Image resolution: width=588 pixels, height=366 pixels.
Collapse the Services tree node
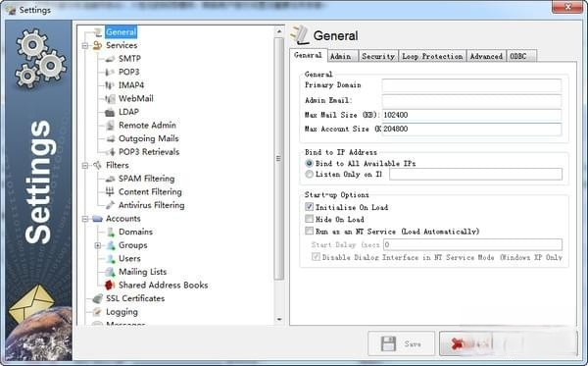pyautogui.click(x=85, y=46)
